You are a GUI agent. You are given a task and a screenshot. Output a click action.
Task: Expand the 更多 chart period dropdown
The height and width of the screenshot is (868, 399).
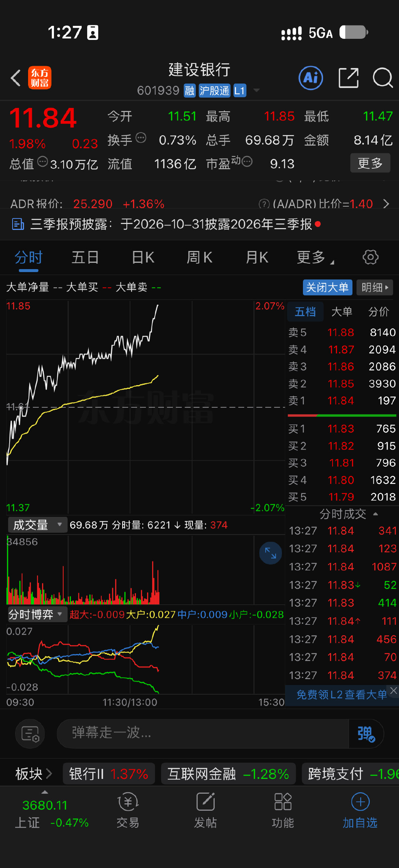(x=316, y=258)
